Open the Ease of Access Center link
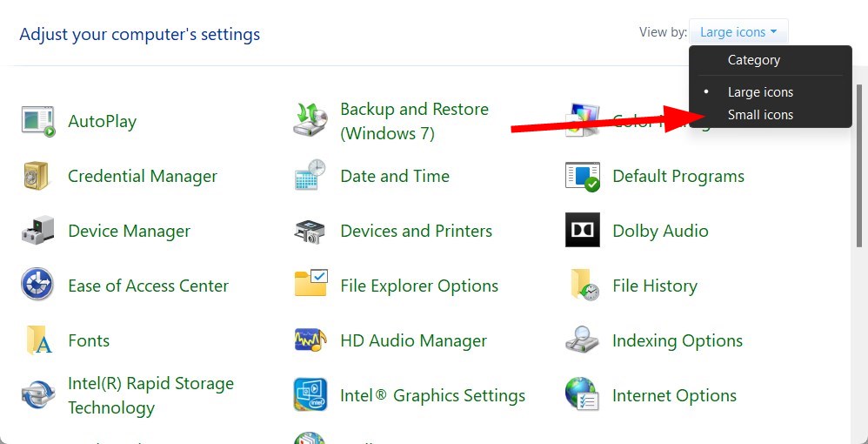Screen dimensions: 868x444 click(149, 286)
